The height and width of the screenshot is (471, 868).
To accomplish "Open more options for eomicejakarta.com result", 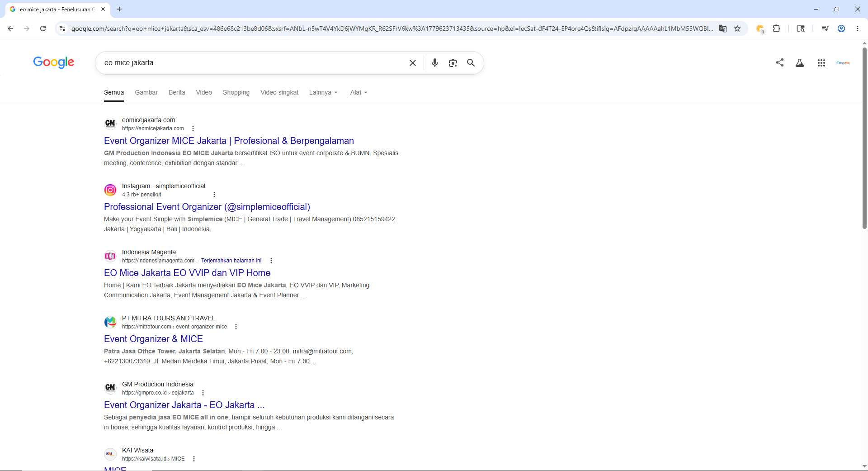I will [x=193, y=128].
